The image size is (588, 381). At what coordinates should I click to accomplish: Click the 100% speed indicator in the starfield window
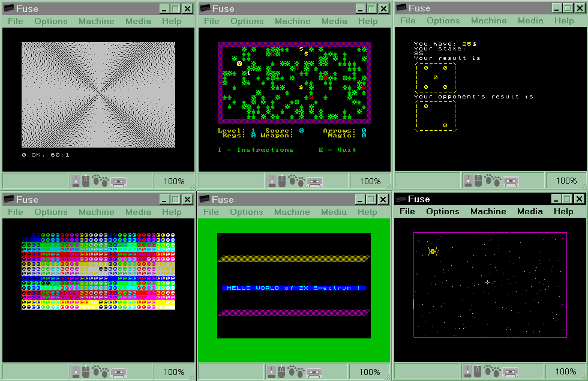566,372
